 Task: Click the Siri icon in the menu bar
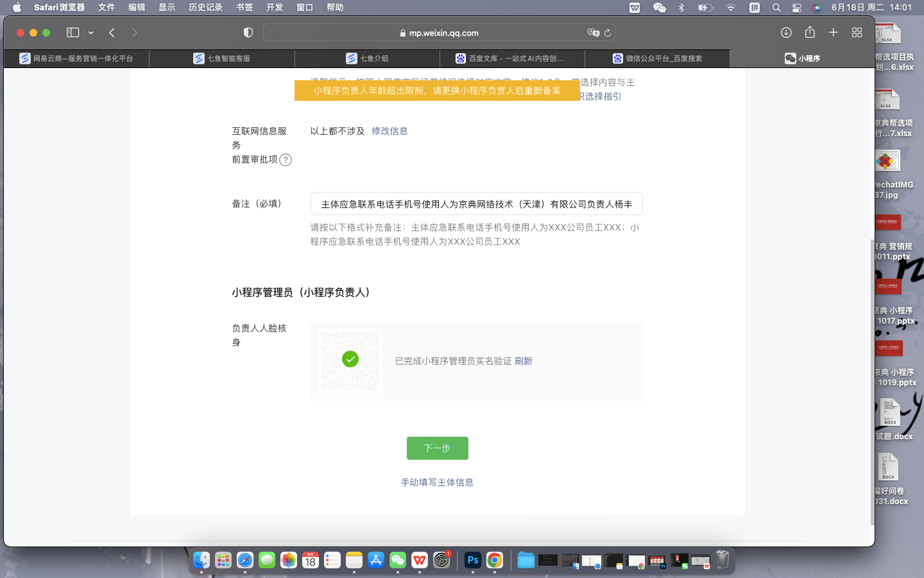[817, 8]
